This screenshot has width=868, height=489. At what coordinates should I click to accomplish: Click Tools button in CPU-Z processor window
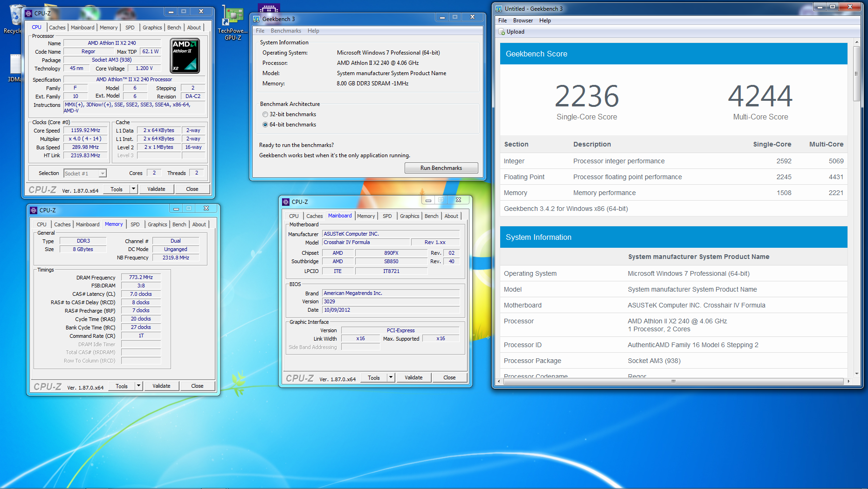tap(117, 189)
